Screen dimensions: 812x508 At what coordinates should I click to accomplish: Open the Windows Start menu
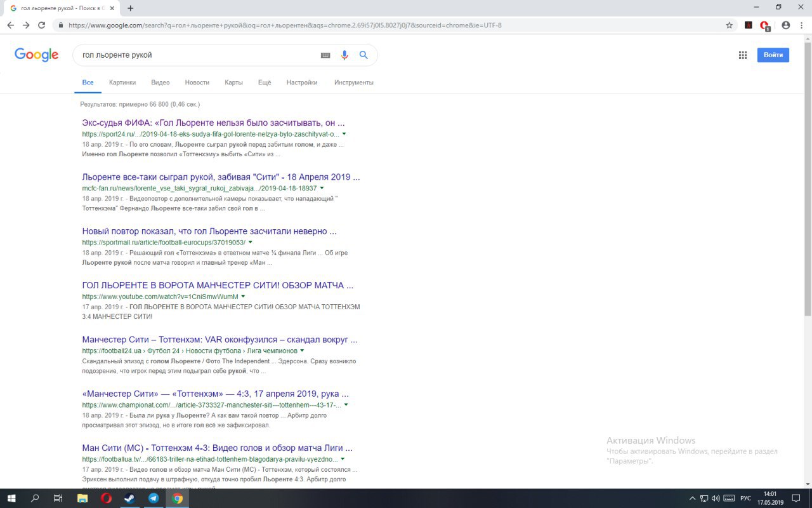pyautogui.click(x=11, y=498)
